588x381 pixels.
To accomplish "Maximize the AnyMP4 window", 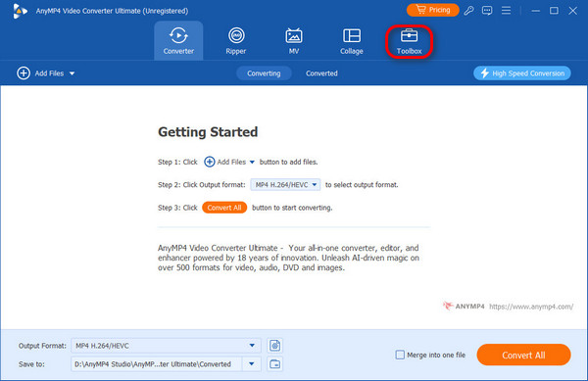I will pos(554,11).
